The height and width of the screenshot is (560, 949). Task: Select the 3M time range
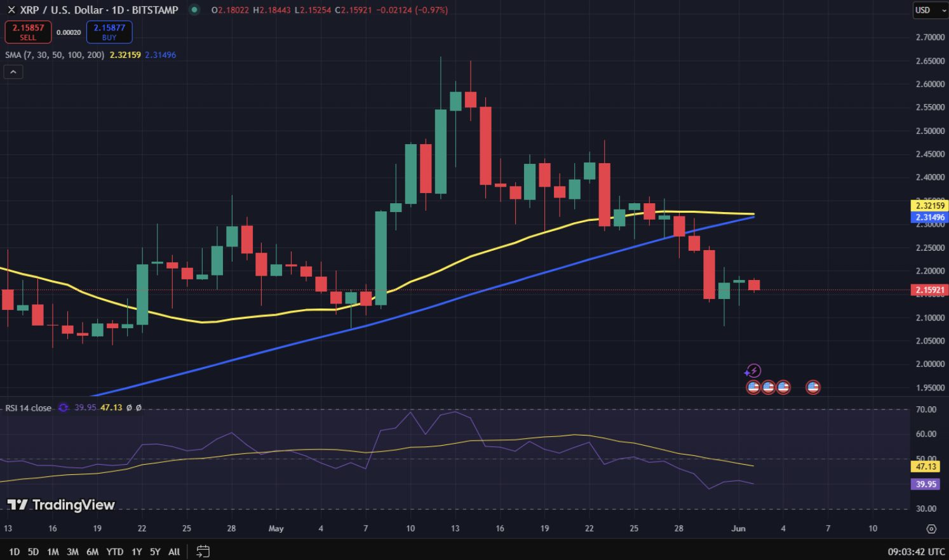click(72, 552)
